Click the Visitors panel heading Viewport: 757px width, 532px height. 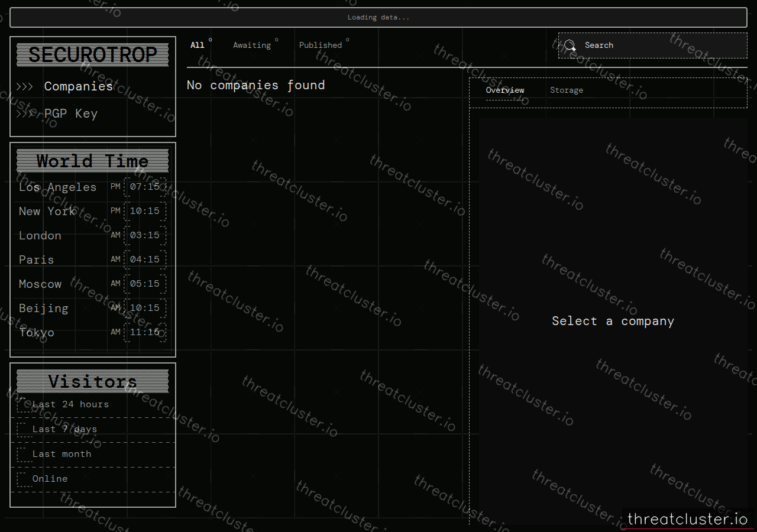[93, 381]
